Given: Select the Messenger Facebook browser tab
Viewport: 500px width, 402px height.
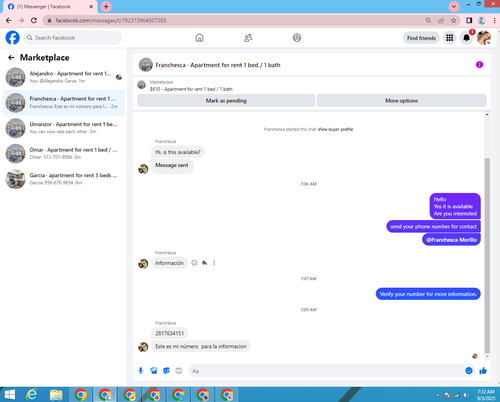Looking at the screenshot, I should (49, 7).
